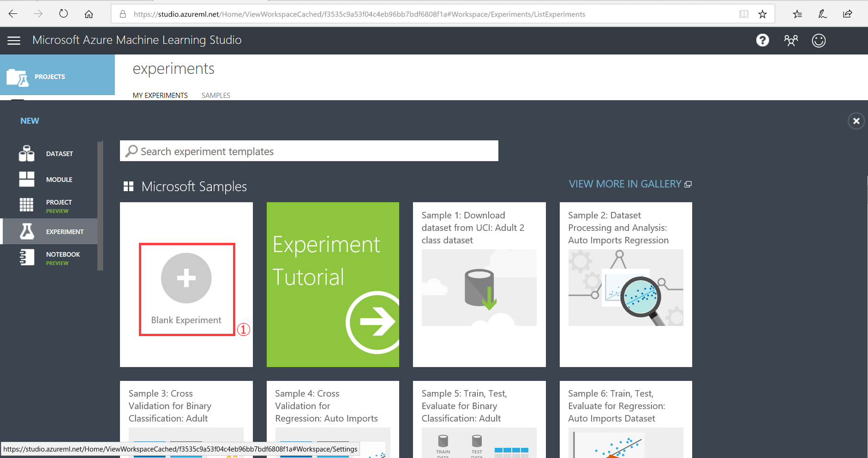Open Experiment Tutorial tile

(333, 284)
